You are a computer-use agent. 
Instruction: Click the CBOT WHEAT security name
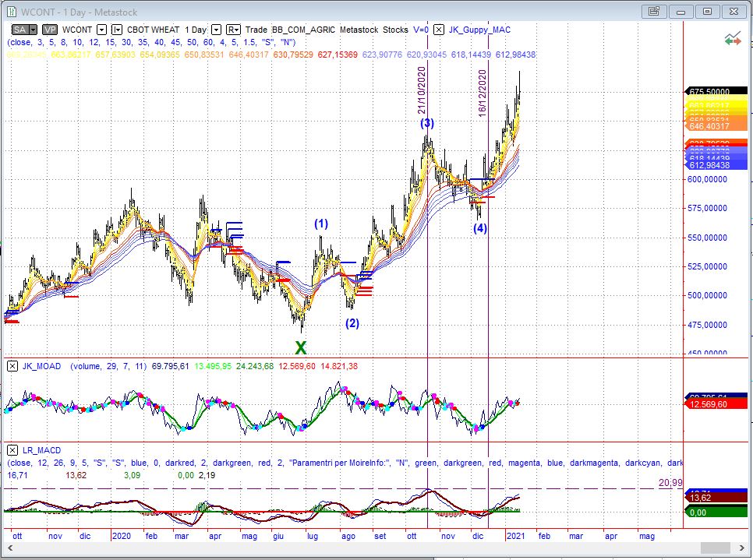click(153, 30)
